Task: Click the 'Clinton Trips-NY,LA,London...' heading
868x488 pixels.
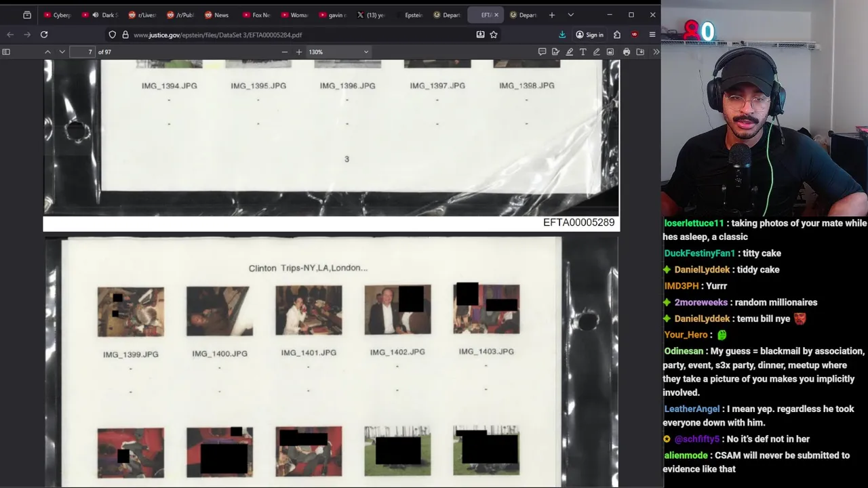Action: 308,268
